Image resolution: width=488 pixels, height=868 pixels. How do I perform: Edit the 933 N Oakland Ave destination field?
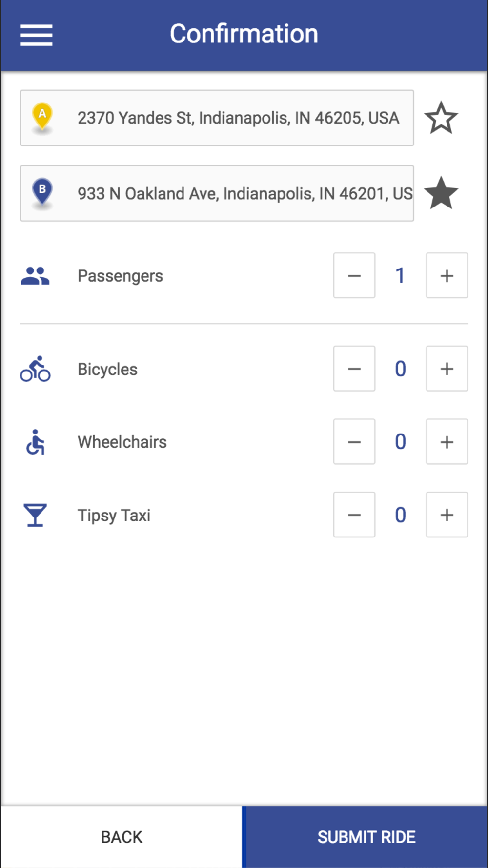(x=217, y=193)
